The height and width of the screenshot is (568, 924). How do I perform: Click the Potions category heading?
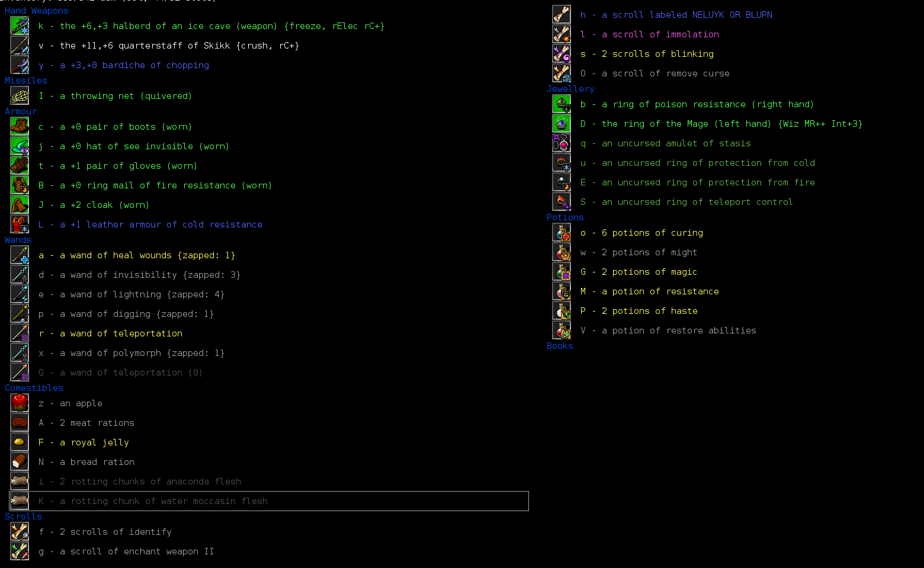tap(565, 217)
